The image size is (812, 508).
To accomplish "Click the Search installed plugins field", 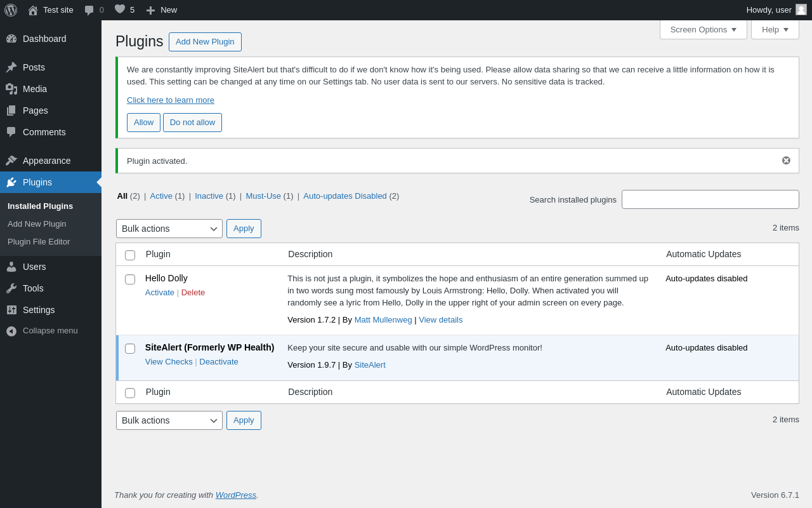I will [710, 199].
